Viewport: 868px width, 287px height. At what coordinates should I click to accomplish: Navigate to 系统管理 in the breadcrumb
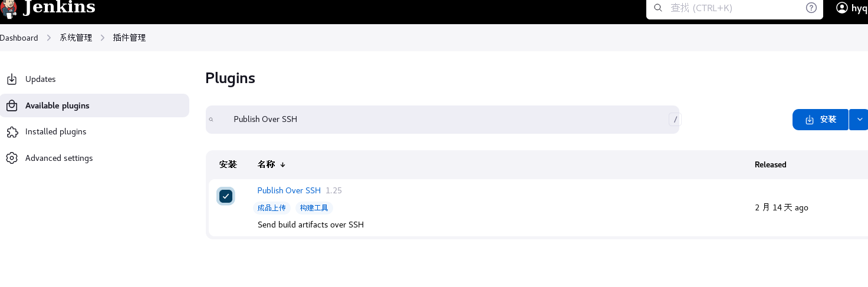[x=76, y=38]
